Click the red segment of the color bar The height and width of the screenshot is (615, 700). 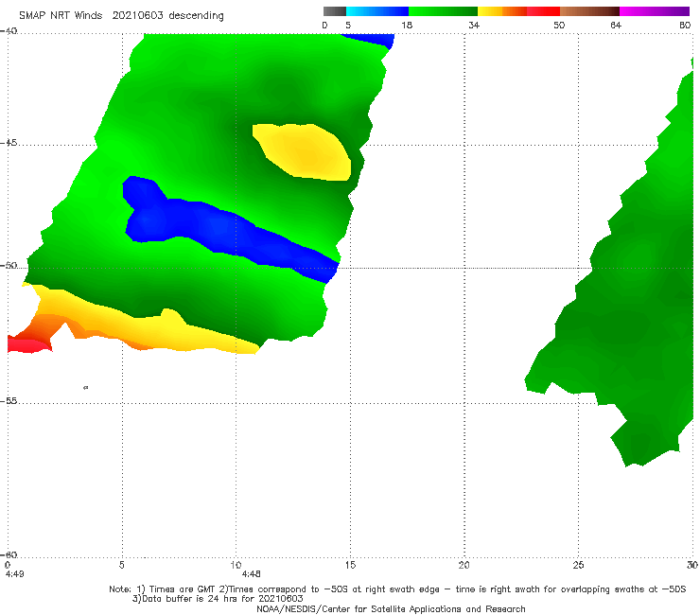click(x=543, y=11)
